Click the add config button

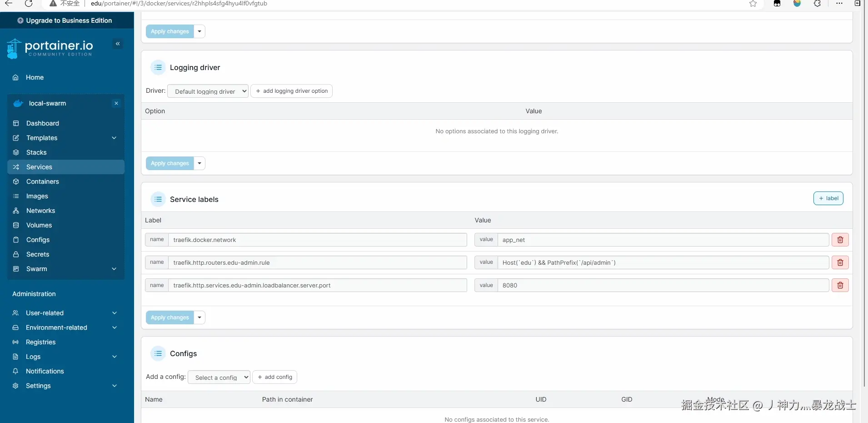pos(275,377)
